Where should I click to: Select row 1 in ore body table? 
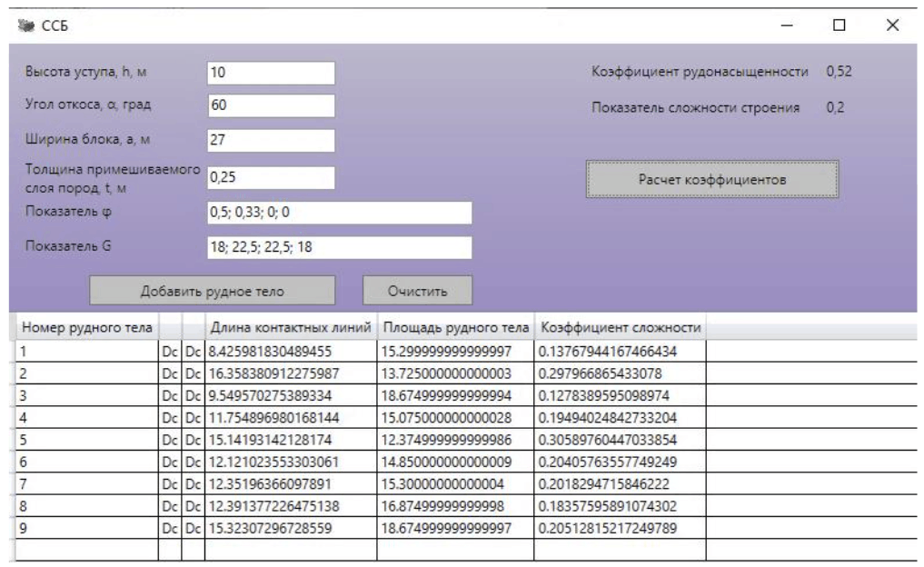point(86,351)
